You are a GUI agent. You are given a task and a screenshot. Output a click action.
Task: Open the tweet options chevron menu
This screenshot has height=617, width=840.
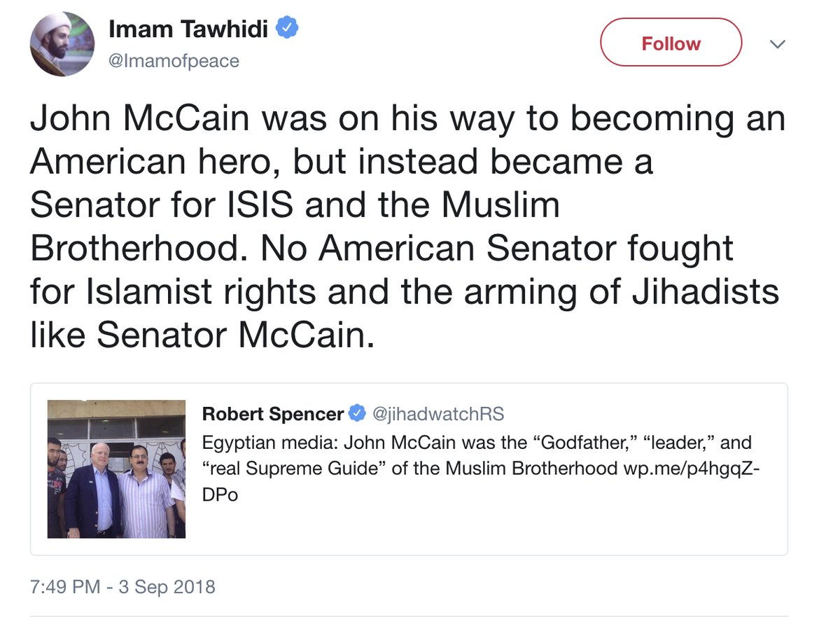(x=777, y=43)
